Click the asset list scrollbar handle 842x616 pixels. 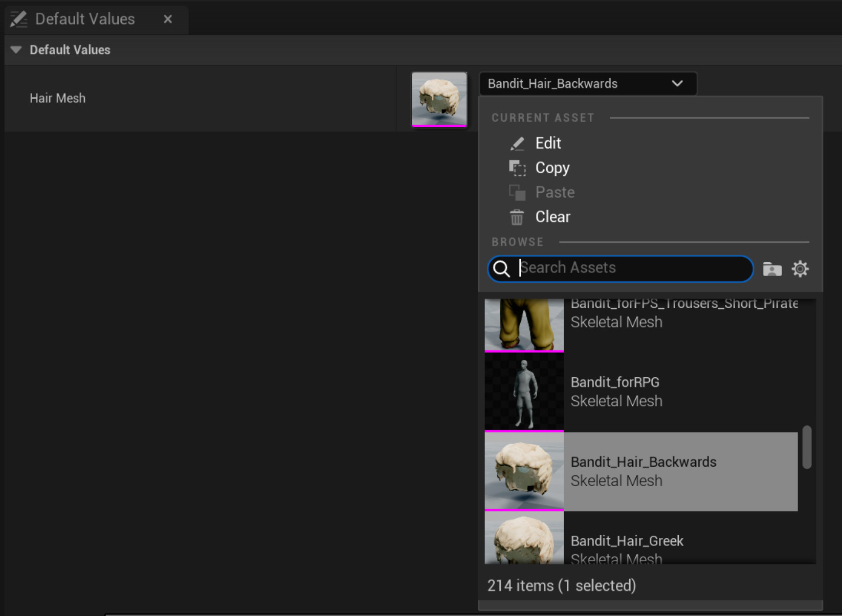click(x=807, y=447)
